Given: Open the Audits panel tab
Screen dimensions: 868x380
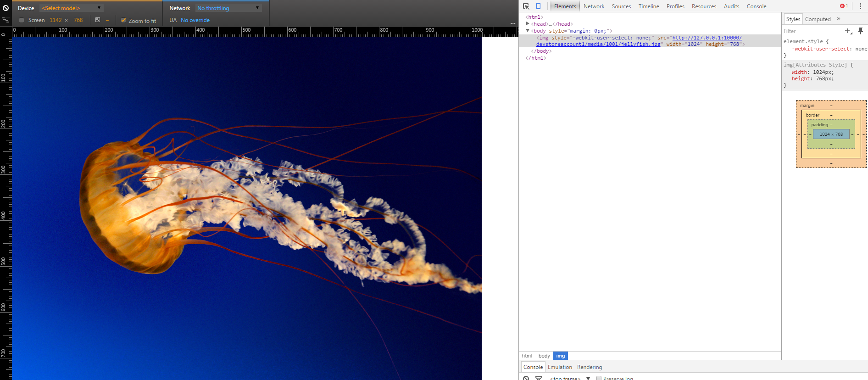Looking at the screenshot, I should pyautogui.click(x=731, y=6).
